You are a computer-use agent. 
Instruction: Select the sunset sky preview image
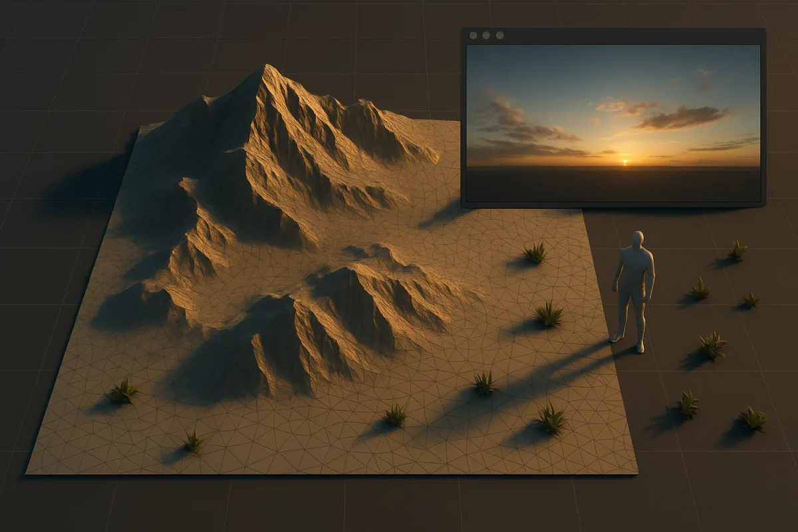point(613,122)
